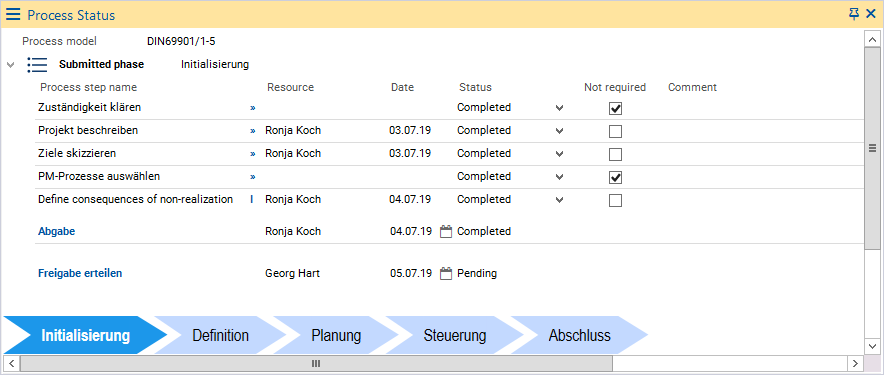
Task: Pin the Process Status panel
Action: coord(854,14)
